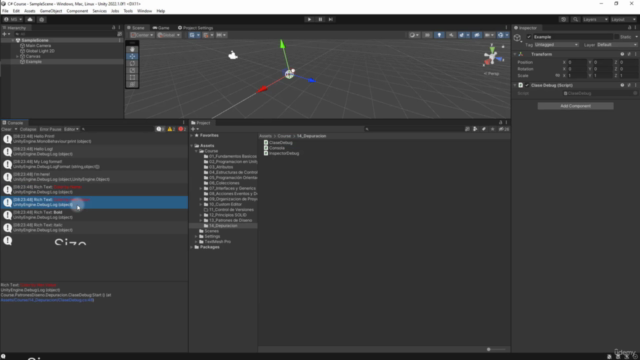Toggle Scene audio icon
640x360 pixels.
point(451,35)
